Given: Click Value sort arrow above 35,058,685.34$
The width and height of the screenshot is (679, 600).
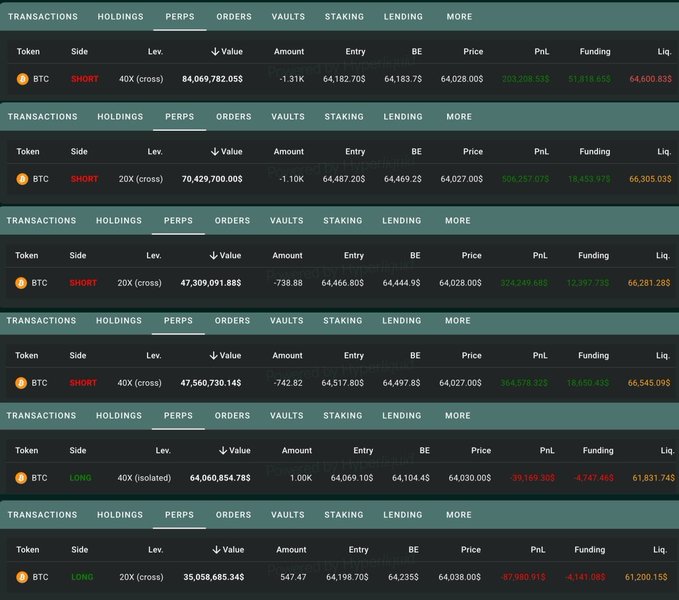Looking at the screenshot, I should [217, 550].
